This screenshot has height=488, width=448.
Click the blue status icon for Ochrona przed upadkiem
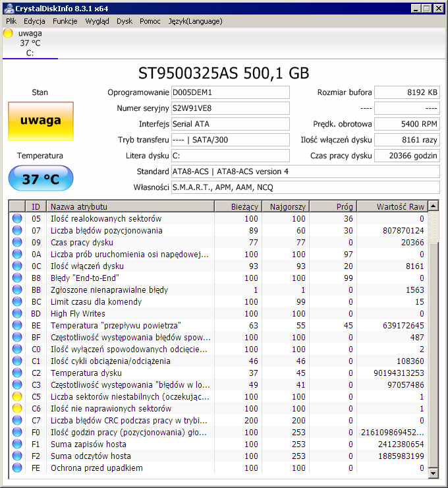(17, 468)
